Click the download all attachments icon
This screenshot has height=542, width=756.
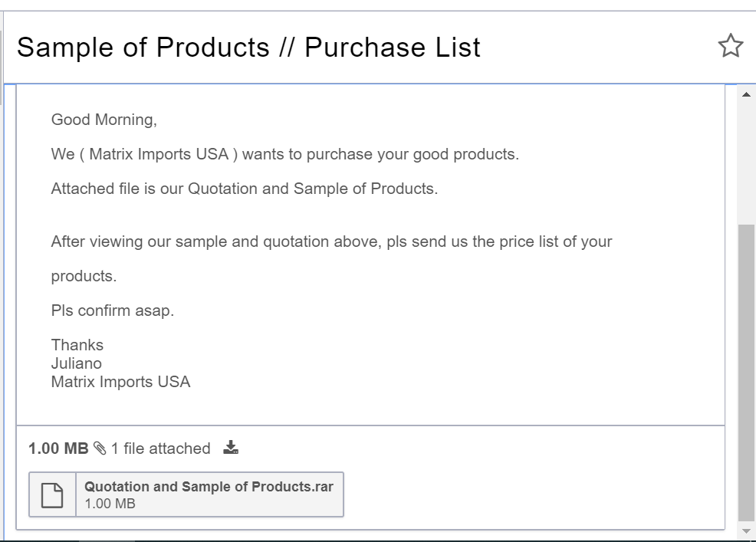point(231,448)
